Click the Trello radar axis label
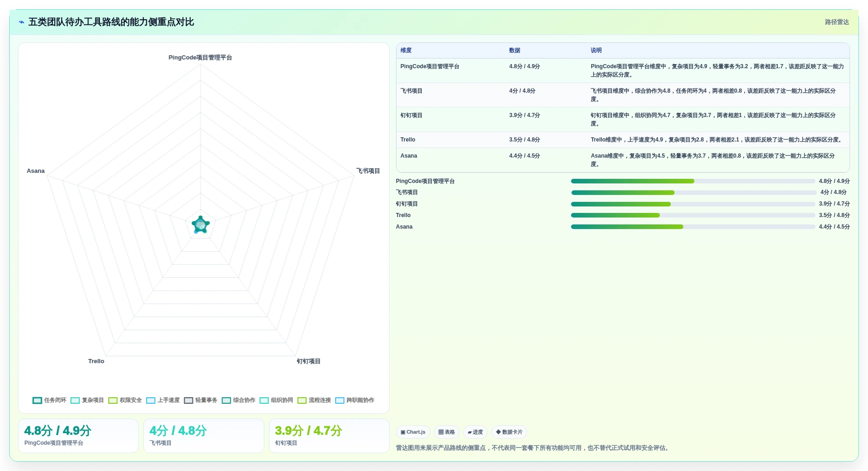The height and width of the screenshot is (471, 868). tap(96, 361)
